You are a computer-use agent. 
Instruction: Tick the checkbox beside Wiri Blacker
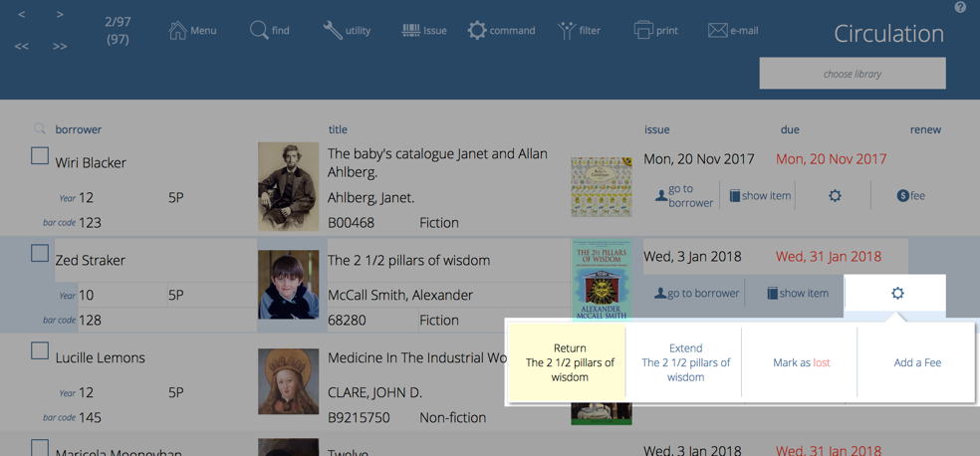coord(40,155)
